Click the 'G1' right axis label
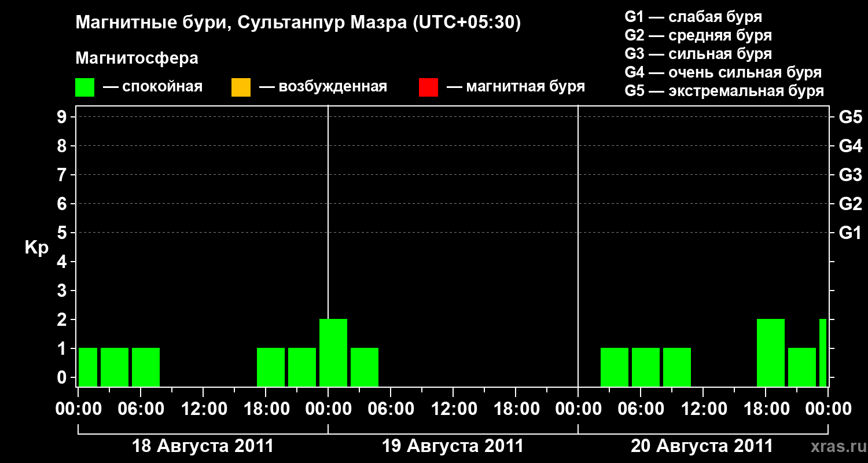The height and width of the screenshot is (463, 868). coord(850,233)
